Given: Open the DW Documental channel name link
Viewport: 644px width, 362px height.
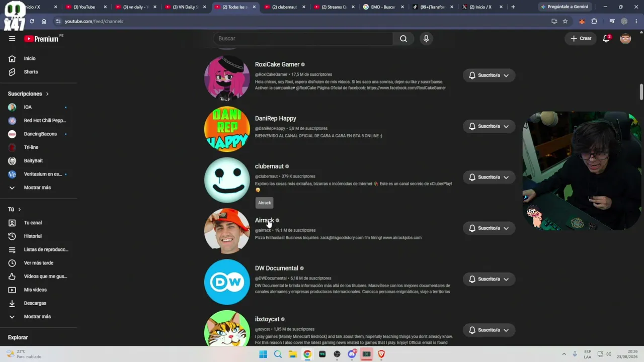Looking at the screenshot, I should (277, 268).
